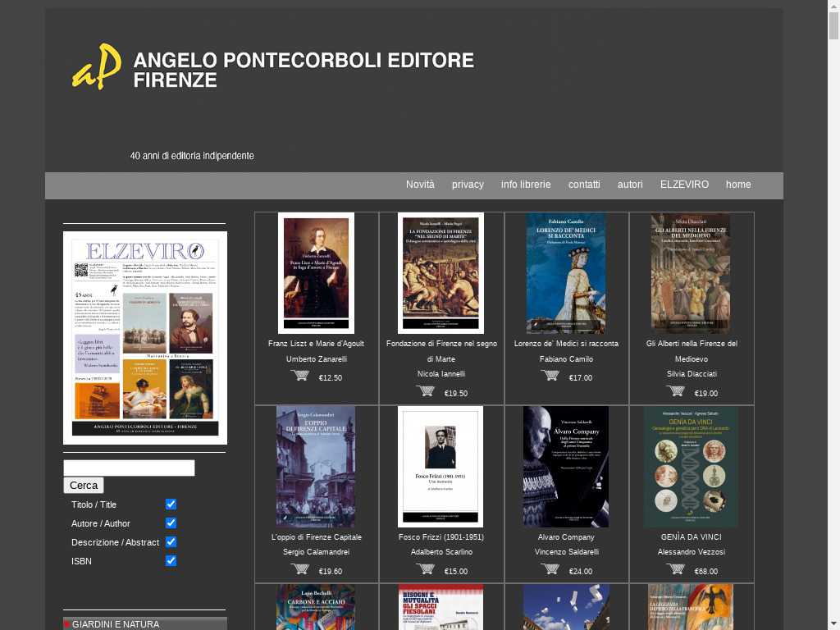Click author name Fabiano Camilo
This screenshot has height=630, width=840.
[566, 359]
